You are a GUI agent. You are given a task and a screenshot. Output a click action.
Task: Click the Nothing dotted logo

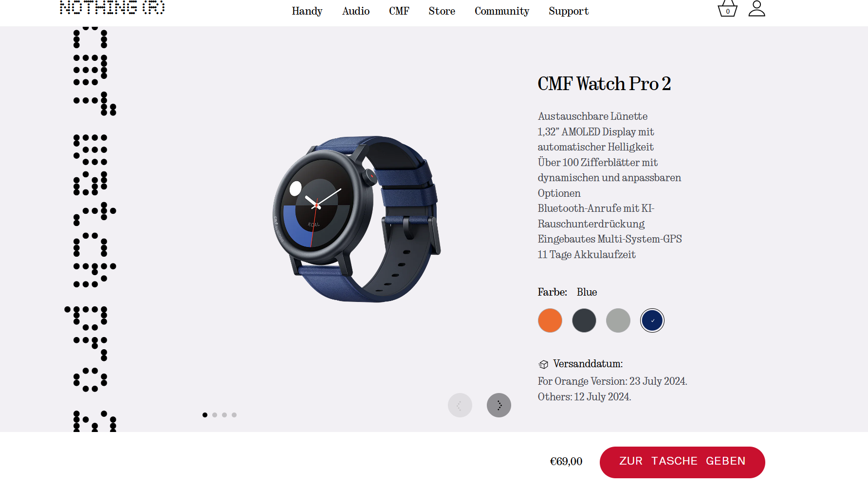click(x=112, y=7)
